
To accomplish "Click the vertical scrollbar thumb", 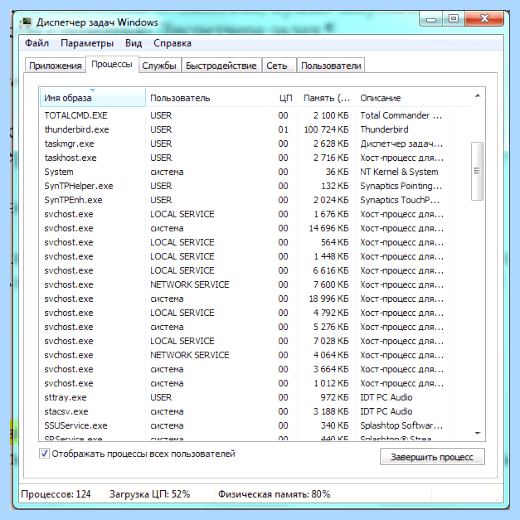I will 477,171.
